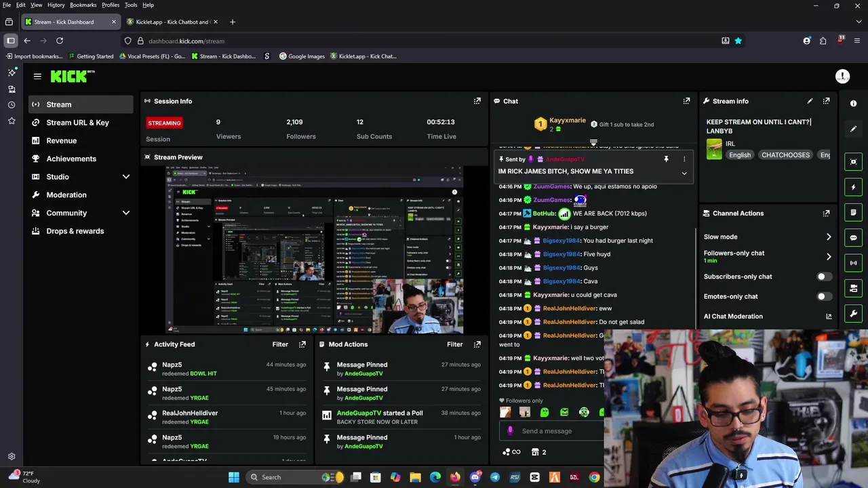Reload the page in browser
868x488 pixels.
pos(60,41)
